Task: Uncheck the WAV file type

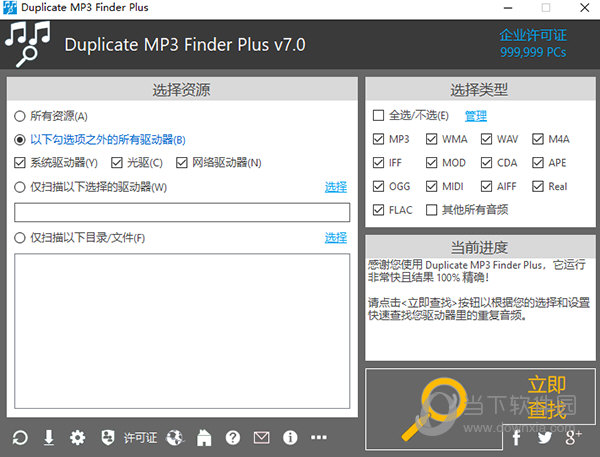Action: click(x=486, y=139)
